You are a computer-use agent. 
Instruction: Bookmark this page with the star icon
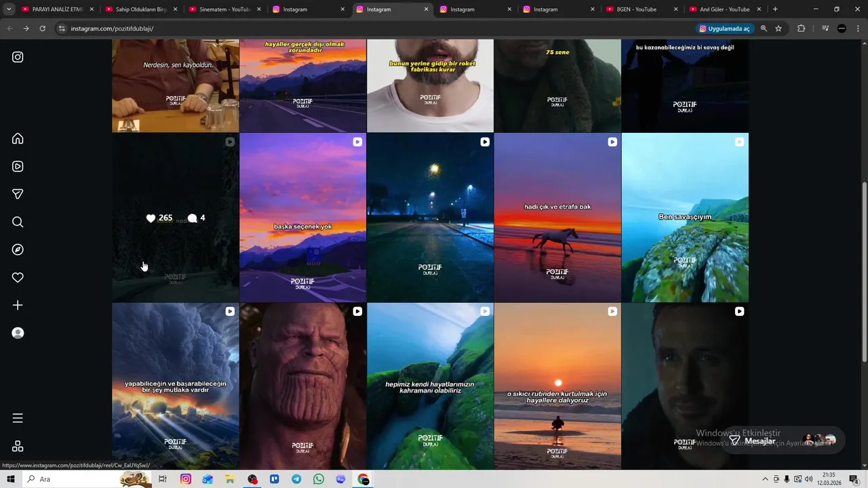[x=778, y=28]
